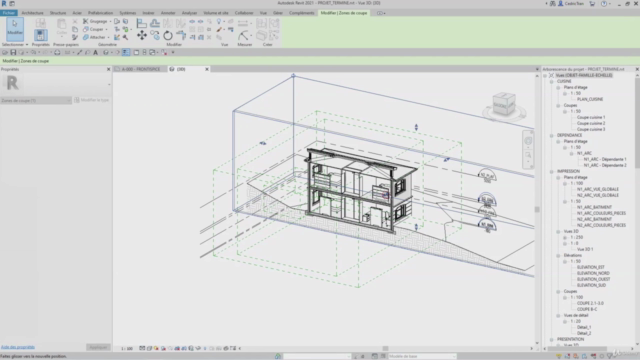Open the Zones de coupe type selector dropdown

[36, 100]
